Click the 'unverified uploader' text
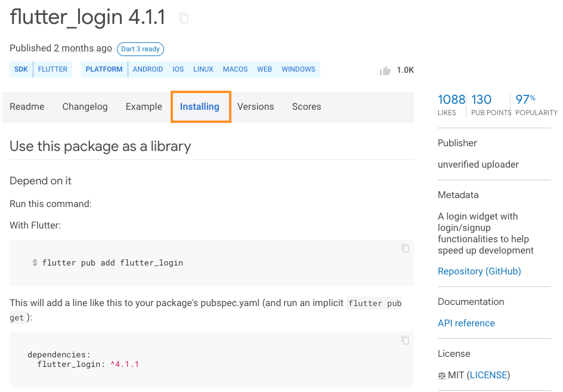 point(478,165)
